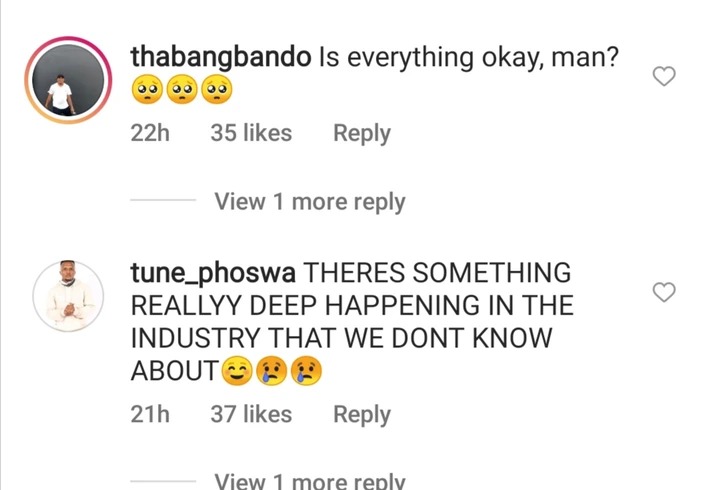Expand View 1 more reply under tune_phoswa
The width and height of the screenshot is (720, 490).
click(x=310, y=480)
